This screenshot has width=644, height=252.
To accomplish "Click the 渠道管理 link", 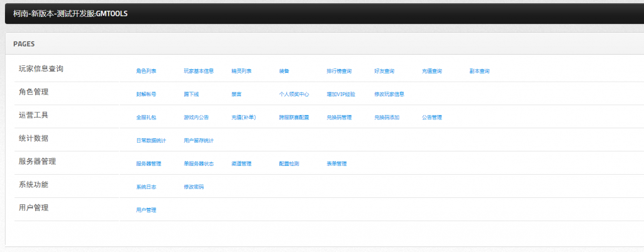I will click(x=241, y=164).
